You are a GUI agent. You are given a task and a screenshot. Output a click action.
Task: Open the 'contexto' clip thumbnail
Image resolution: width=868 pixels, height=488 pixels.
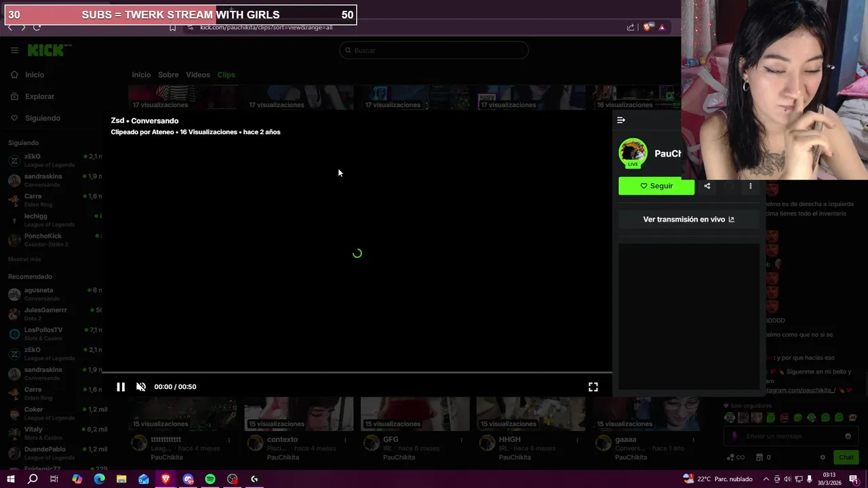click(x=299, y=413)
